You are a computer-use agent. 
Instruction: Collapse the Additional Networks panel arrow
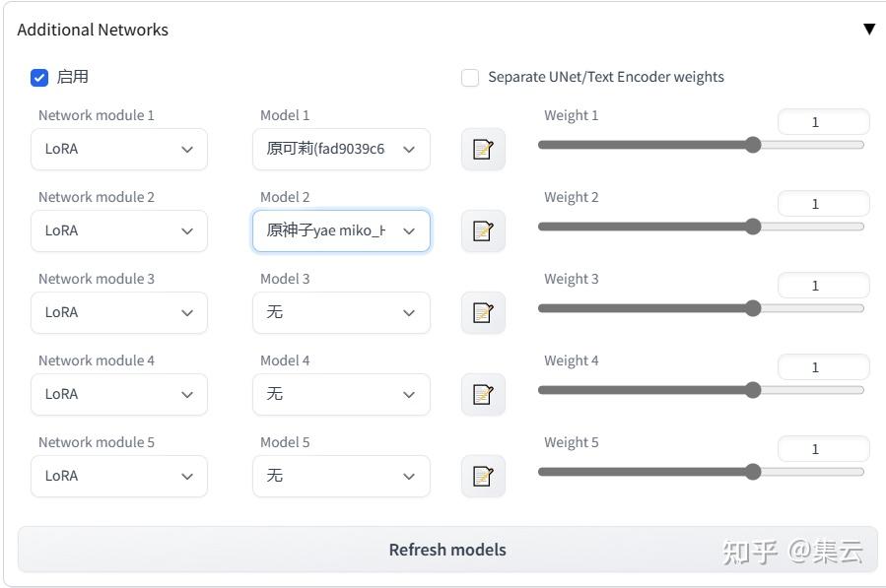point(868,30)
